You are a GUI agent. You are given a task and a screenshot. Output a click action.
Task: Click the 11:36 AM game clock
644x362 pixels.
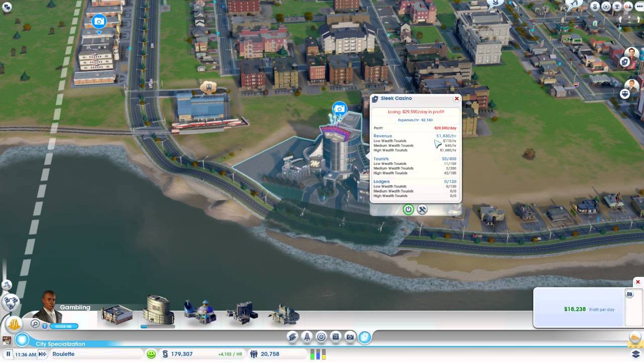coord(26,354)
